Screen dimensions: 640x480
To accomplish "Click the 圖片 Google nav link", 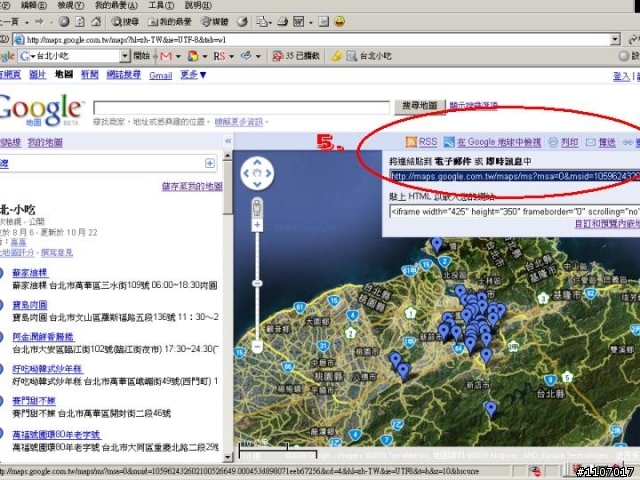I will pos(38,74).
